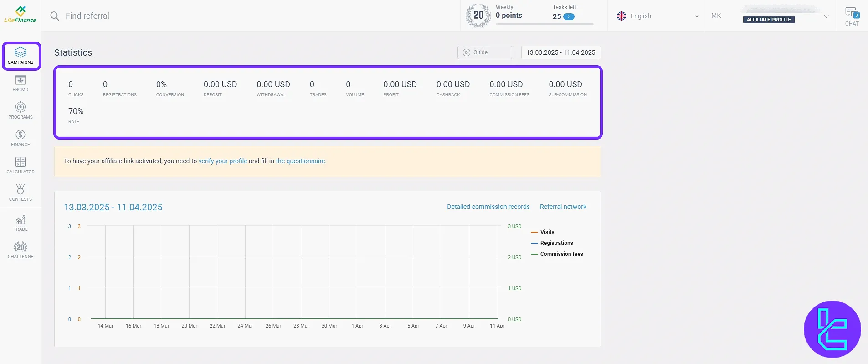Open the Trade sidebar section
This screenshot has width=868, height=364.
click(21, 223)
